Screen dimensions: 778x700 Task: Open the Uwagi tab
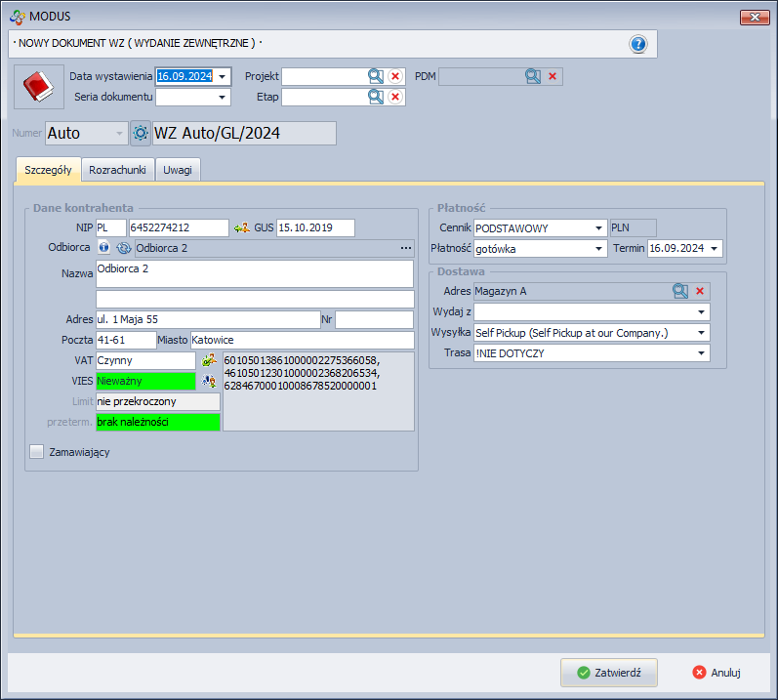(x=178, y=169)
